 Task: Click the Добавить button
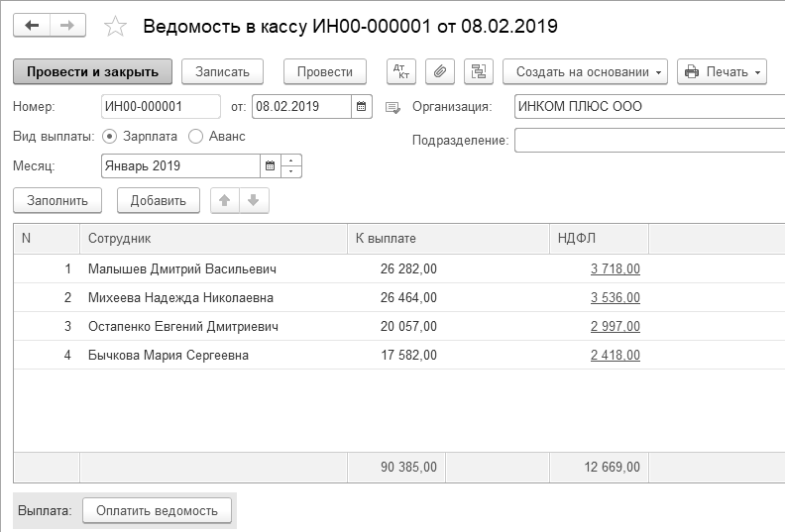(159, 201)
